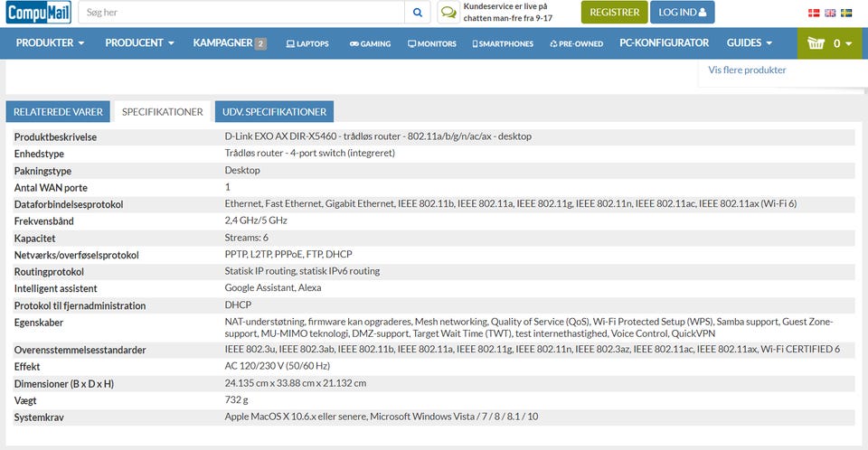Click the 'Google Assistant, Alexa' value
The height and width of the screenshot is (450, 868).
(273, 288)
